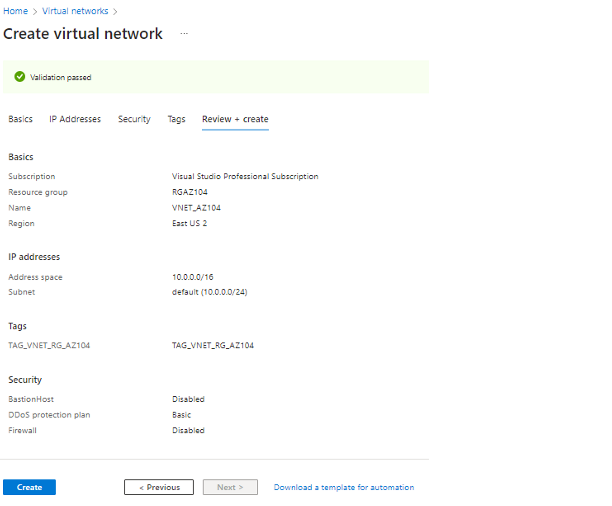Screen dimensions: 612x506
Task: Click the Region label
Action: coord(21,223)
